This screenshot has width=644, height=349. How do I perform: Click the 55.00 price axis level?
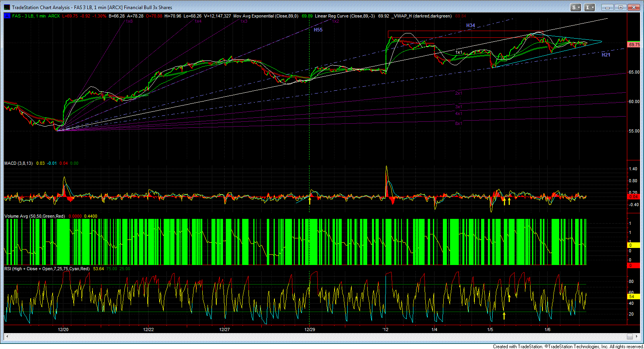click(x=634, y=131)
